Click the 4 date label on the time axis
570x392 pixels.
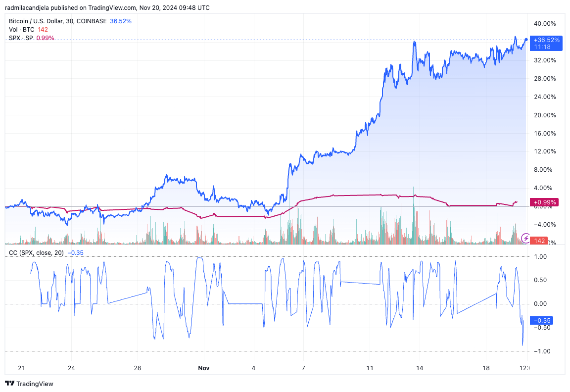point(253,368)
